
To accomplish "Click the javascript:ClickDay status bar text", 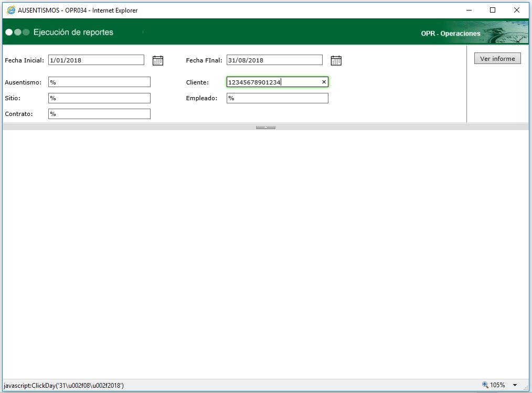I will [64, 386].
